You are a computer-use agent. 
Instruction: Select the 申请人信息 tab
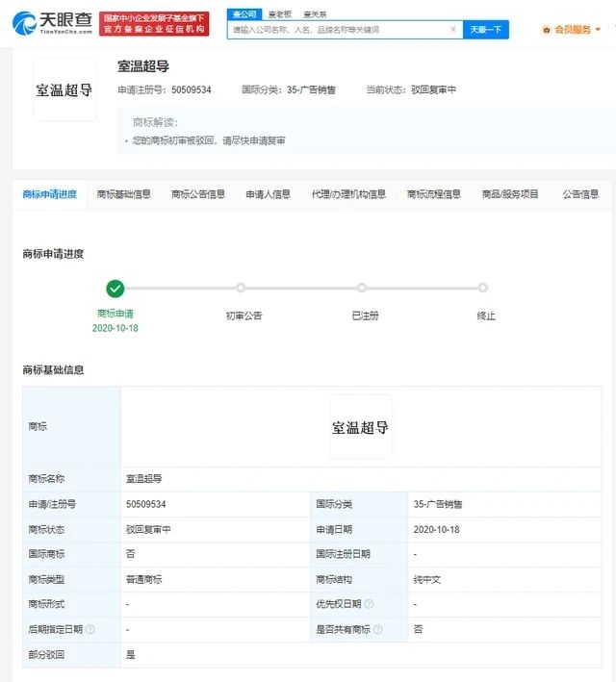click(x=269, y=194)
